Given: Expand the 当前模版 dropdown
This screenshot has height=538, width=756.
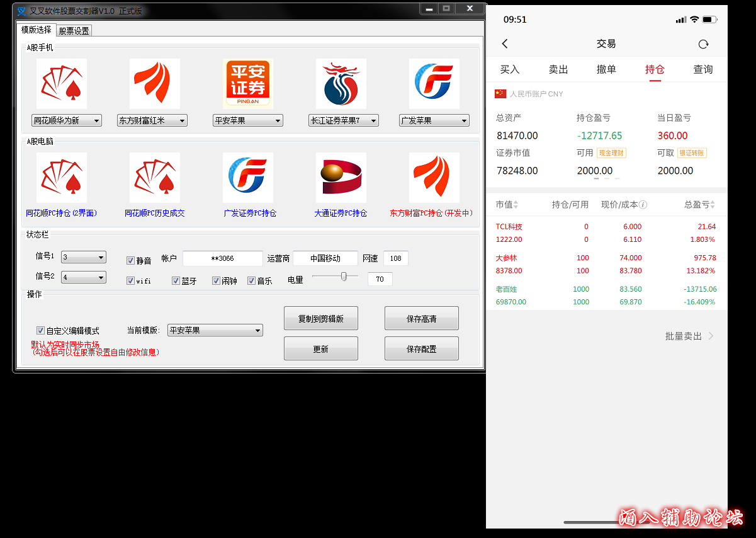Looking at the screenshot, I should [x=215, y=330].
